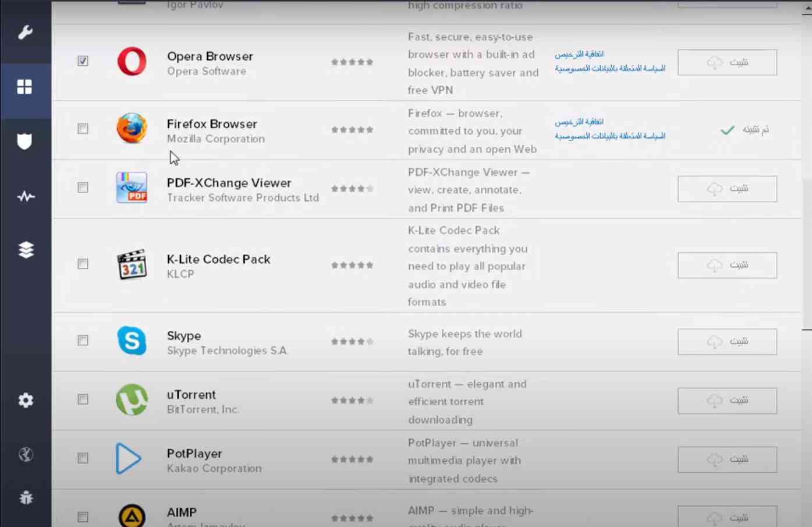The width and height of the screenshot is (812, 527).
Task: Tick the PDF-XChange Viewer checkbox
Action: pos(83,188)
